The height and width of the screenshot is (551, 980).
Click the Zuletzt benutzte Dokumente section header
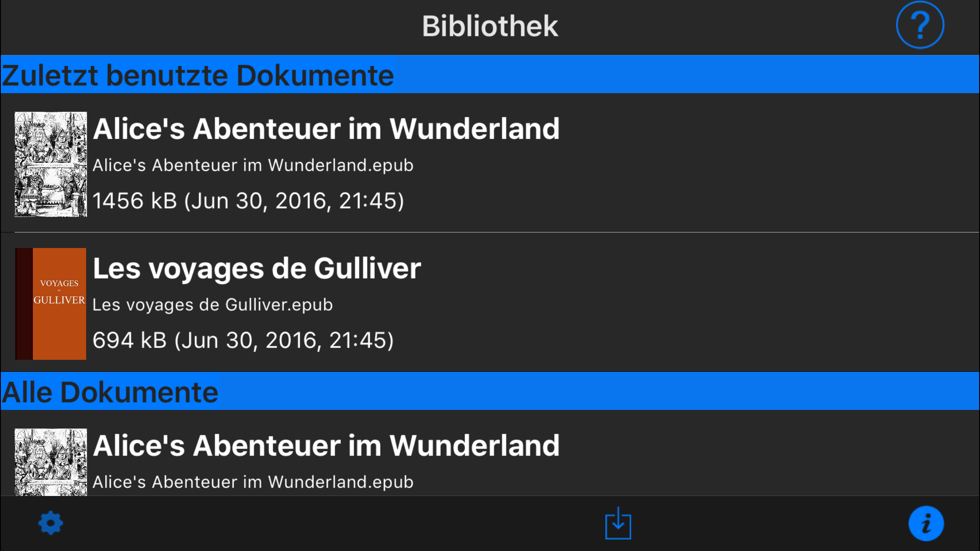[198, 75]
